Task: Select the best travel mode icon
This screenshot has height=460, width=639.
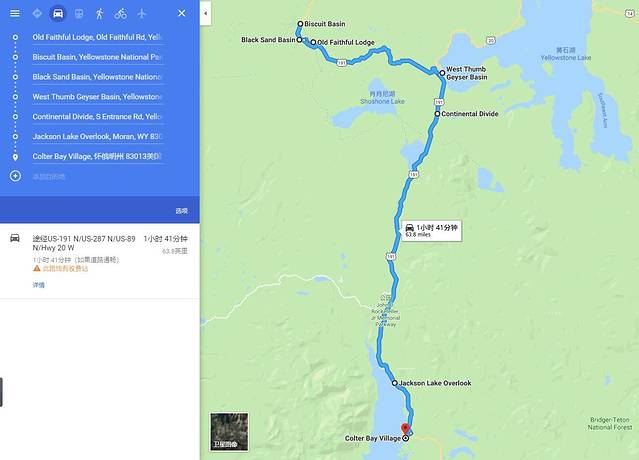Action: pos(37,13)
